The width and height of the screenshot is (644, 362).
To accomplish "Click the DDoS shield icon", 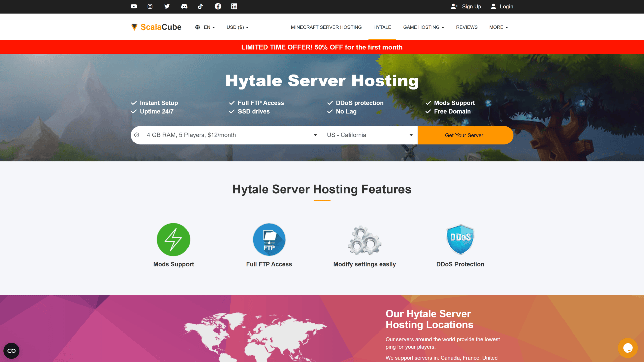I will coord(460,239).
